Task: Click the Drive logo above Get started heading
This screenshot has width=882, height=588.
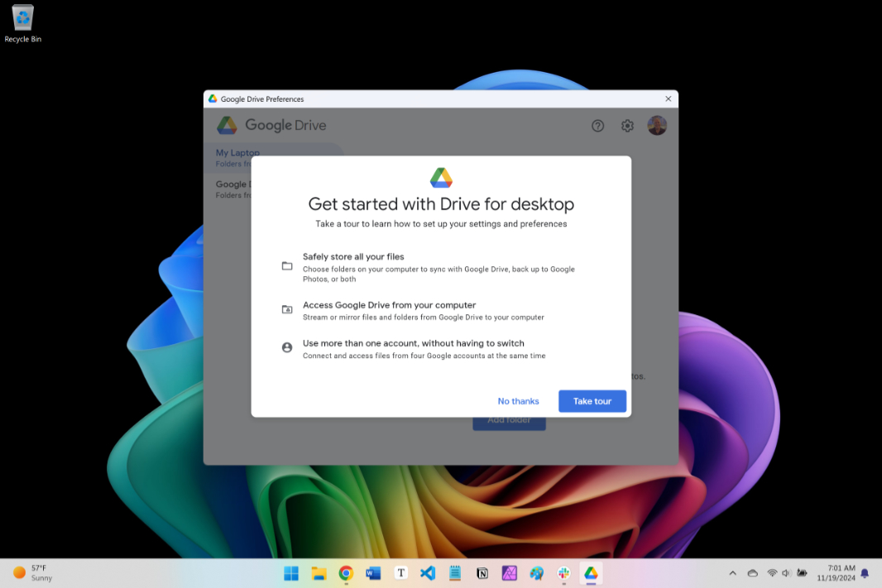Action: pyautogui.click(x=440, y=176)
